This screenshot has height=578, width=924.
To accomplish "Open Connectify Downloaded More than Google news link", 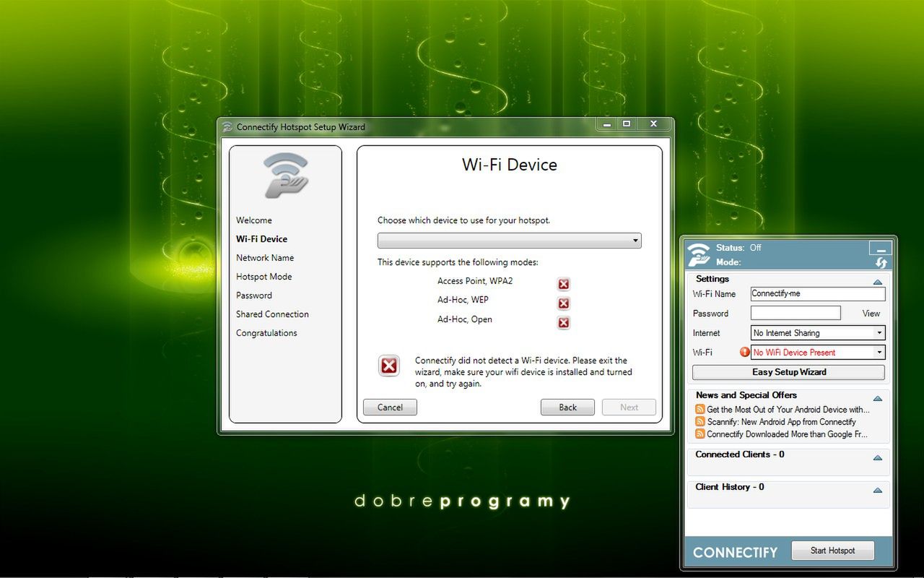I will (787, 434).
